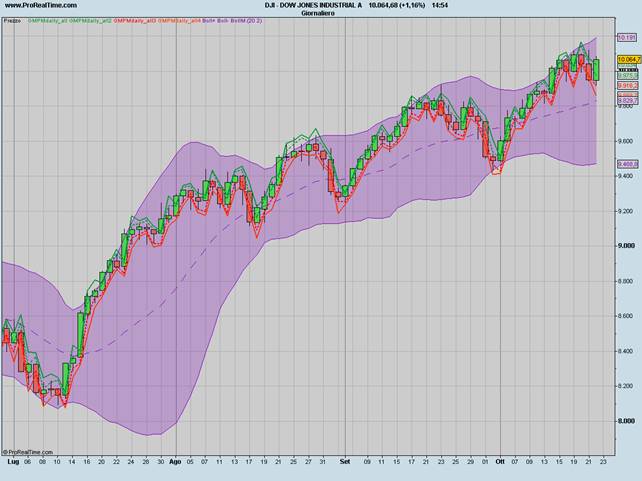The width and height of the screenshot is (642, 481).
Task: Click the last green candlestick at chart right
Action: coord(597,70)
